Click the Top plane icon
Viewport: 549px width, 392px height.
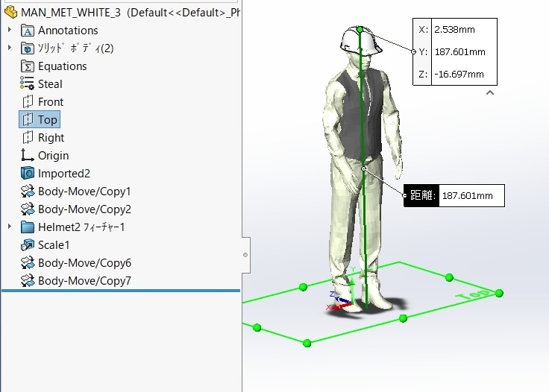[x=28, y=119]
